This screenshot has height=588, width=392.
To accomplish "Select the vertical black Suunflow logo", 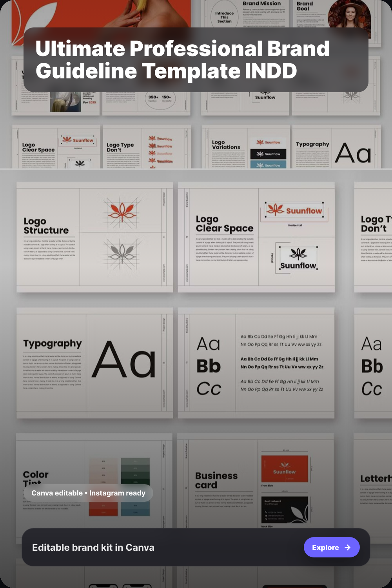I will pyautogui.click(x=298, y=258).
